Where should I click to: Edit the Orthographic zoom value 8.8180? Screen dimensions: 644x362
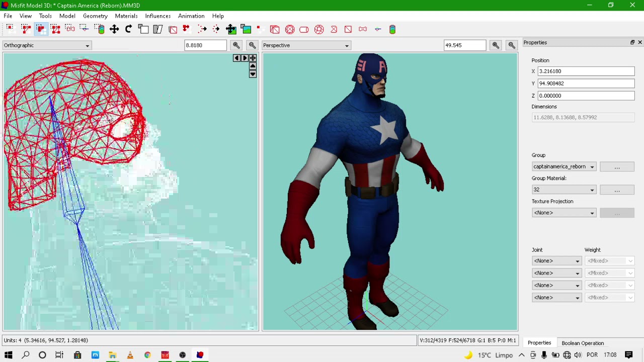click(205, 45)
